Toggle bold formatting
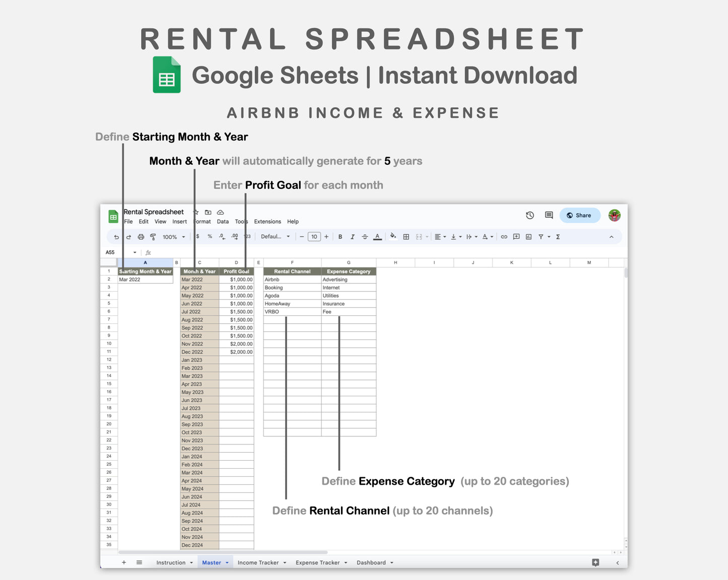Image resolution: width=728 pixels, height=580 pixels. click(341, 237)
